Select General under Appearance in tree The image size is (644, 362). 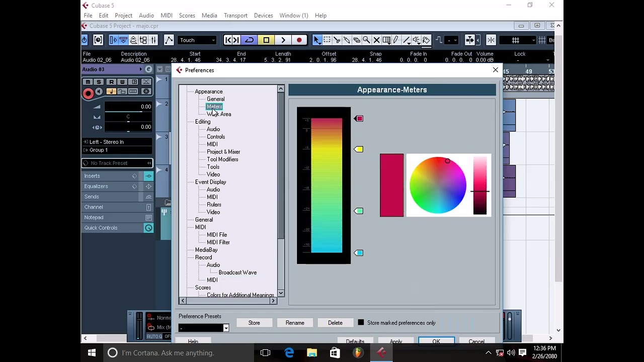coord(215,99)
